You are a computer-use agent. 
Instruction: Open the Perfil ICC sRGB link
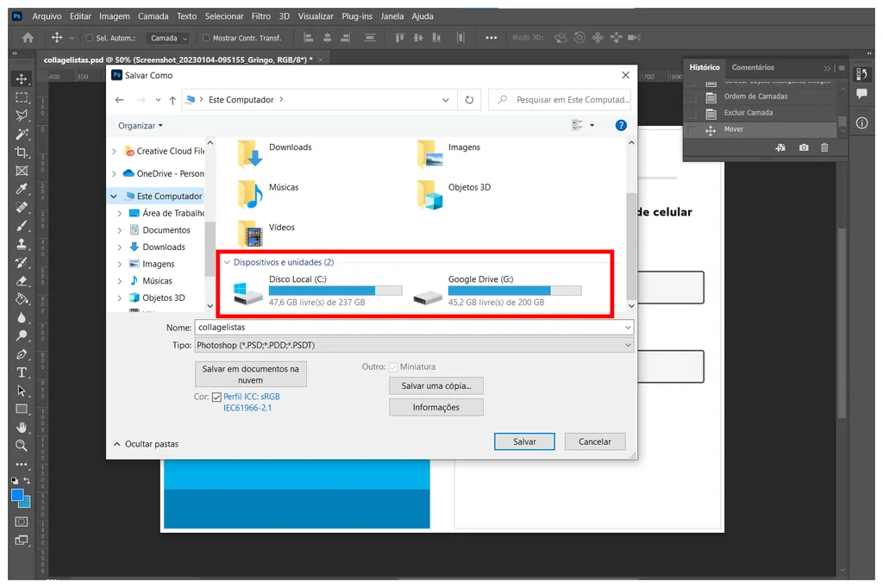[251, 402]
